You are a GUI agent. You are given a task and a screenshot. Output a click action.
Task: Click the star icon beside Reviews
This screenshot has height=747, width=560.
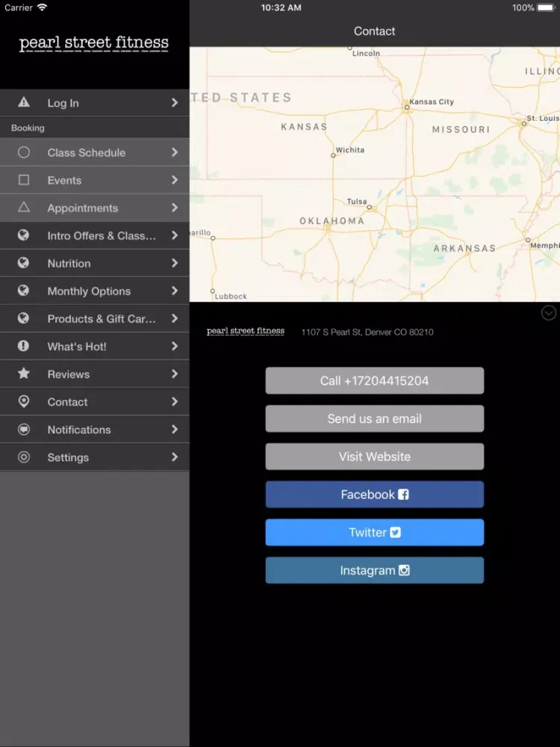click(23, 373)
